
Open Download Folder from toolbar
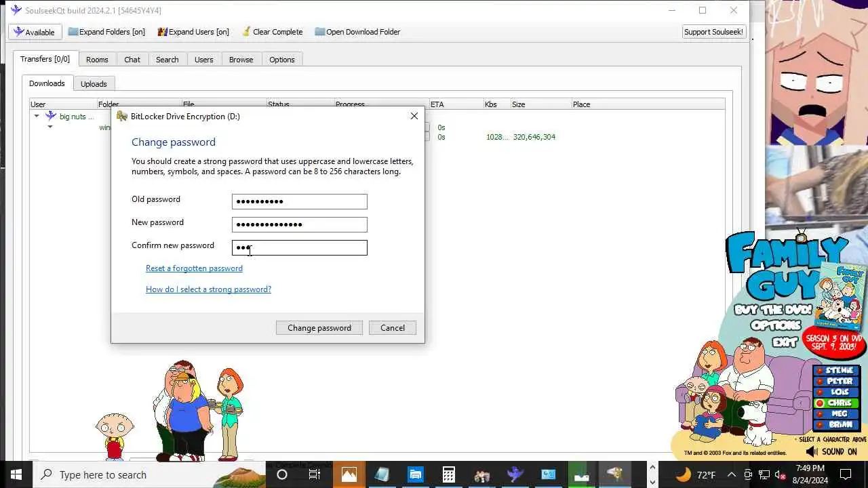[357, 32]
